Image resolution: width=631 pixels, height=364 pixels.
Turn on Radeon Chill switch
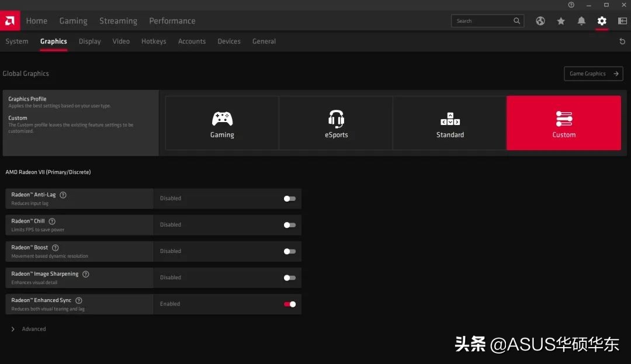[x=289, y=225]
